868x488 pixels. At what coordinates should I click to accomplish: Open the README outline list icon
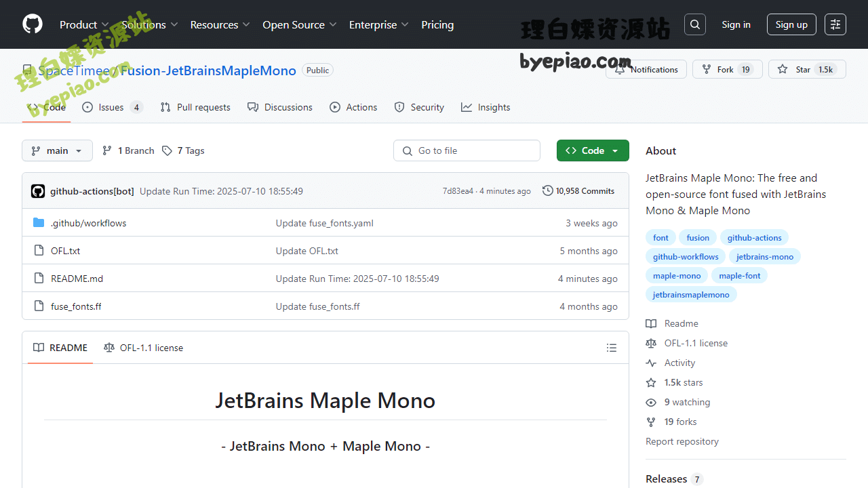click(612, 348)
